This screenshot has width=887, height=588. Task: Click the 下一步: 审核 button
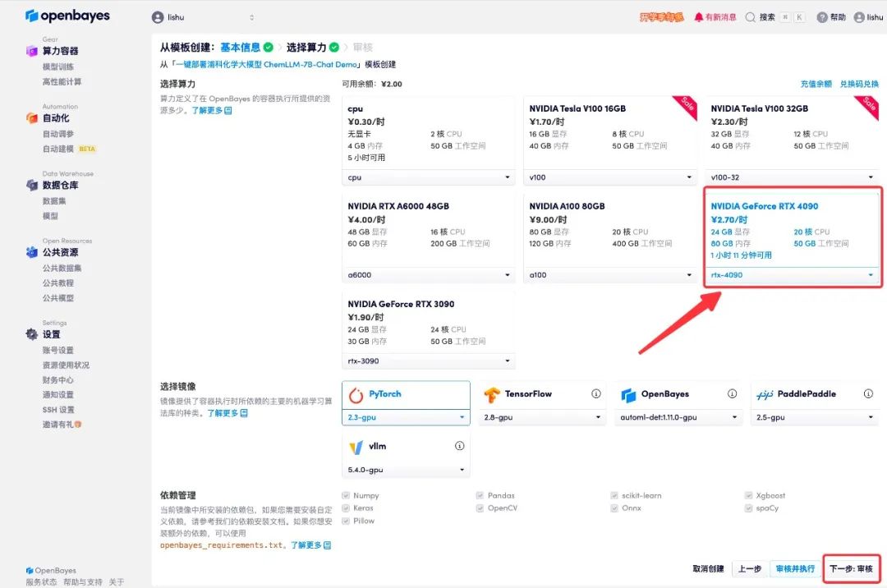point(852,569)
